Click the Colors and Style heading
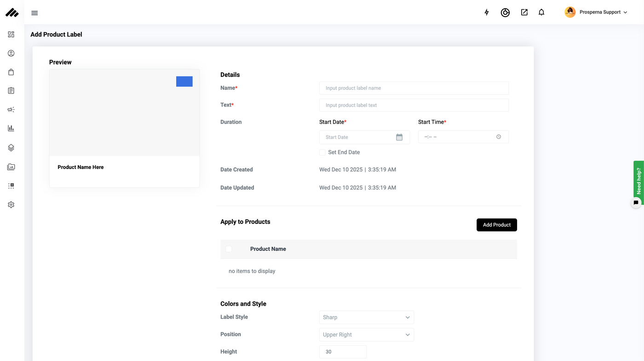Screen dimensions: 644x361 pyautogui.click(x=243, y=304)
